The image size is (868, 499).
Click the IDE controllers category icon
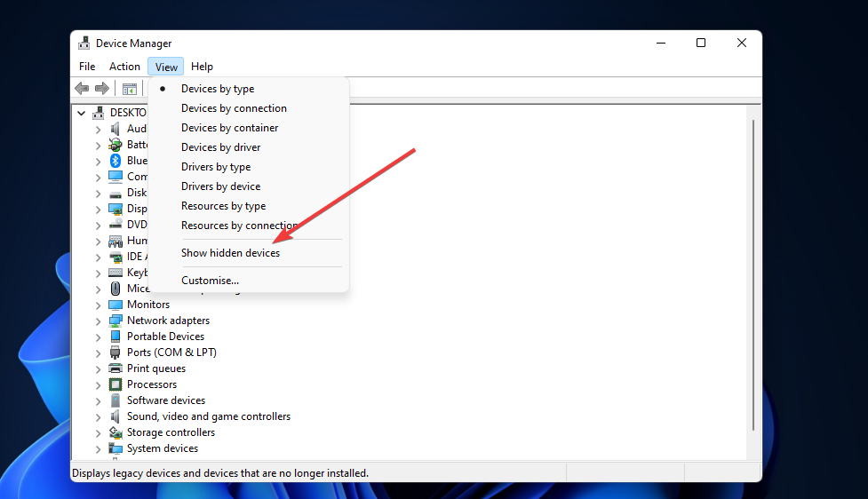pyautogui.click(x=115, y=257)
